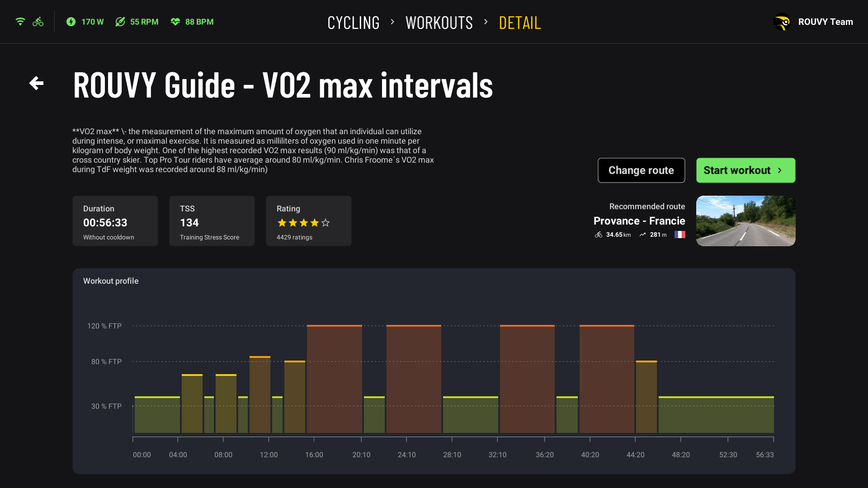Click the 55 RPM cadence sensor icon

pos(120,22)
